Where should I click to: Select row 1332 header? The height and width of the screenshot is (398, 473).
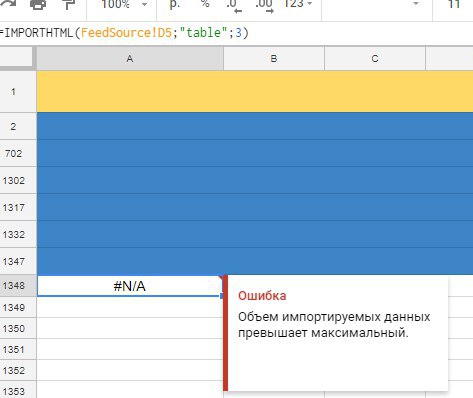[x=18, y=234]
